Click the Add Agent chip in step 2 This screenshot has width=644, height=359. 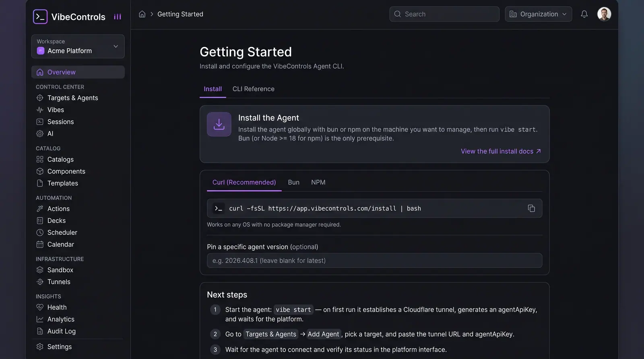pyautogui.click(x=324, y=334)
